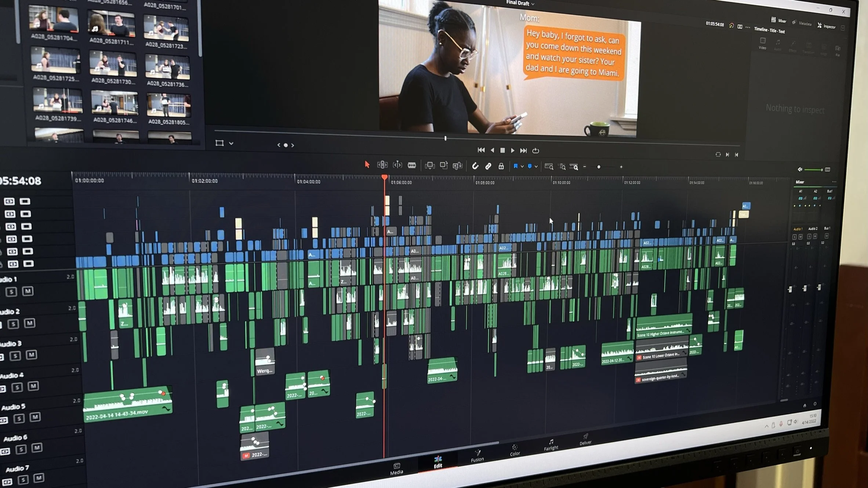
Task: Click the Position Lock padlock icon
Action: coord(501,166)
